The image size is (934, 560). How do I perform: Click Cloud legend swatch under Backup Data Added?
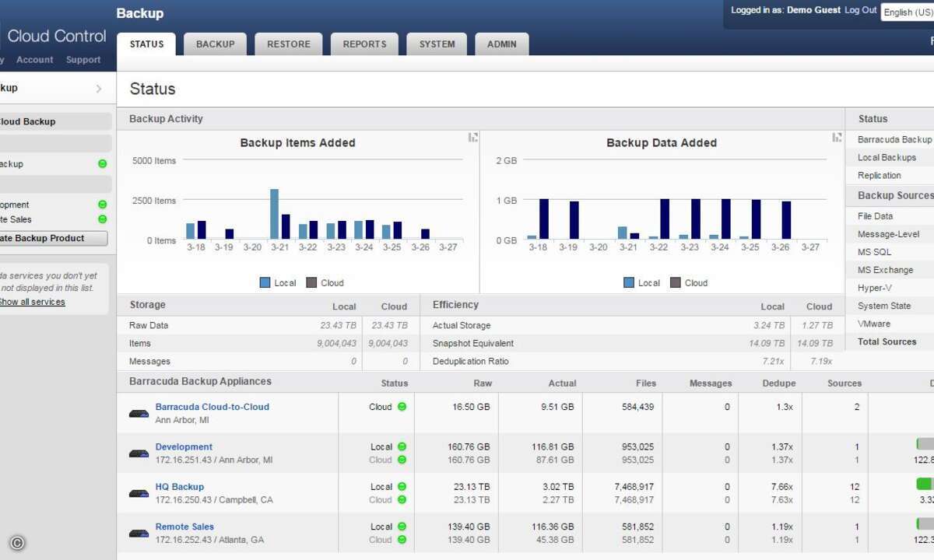676,283
